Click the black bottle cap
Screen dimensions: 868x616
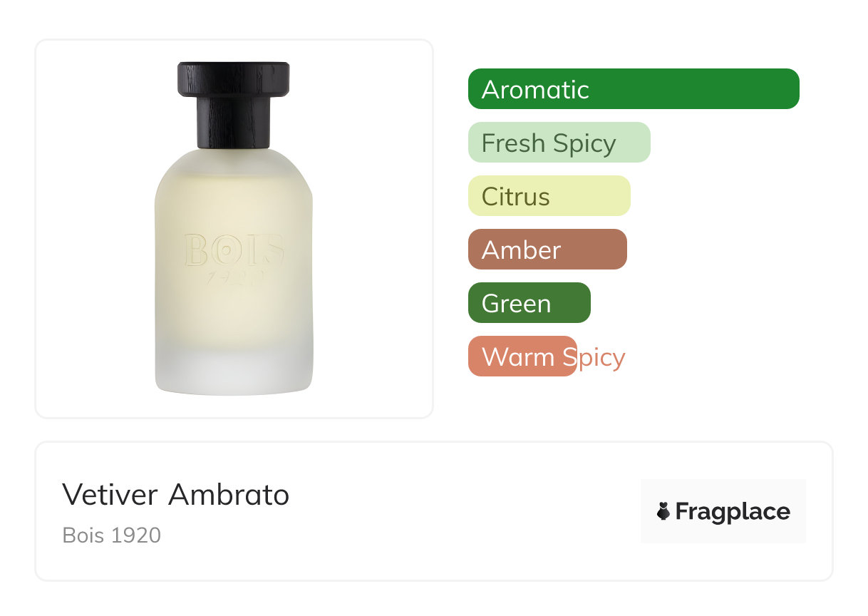point(234,105)
